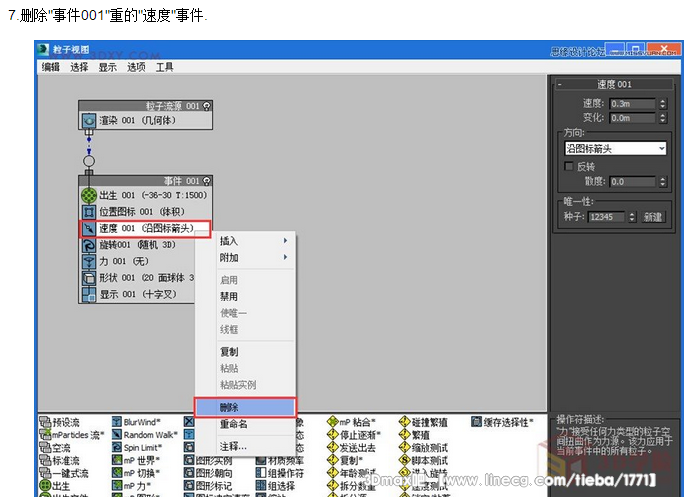685x497 pixels.
Task: Click the 旋转001 operator icon
Action: (x=89, y=245)
